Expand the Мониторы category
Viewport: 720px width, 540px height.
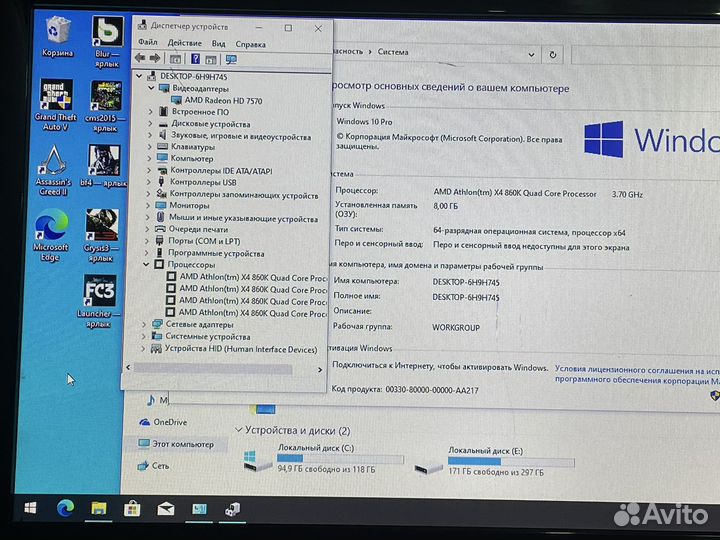(x=147, y=205)
